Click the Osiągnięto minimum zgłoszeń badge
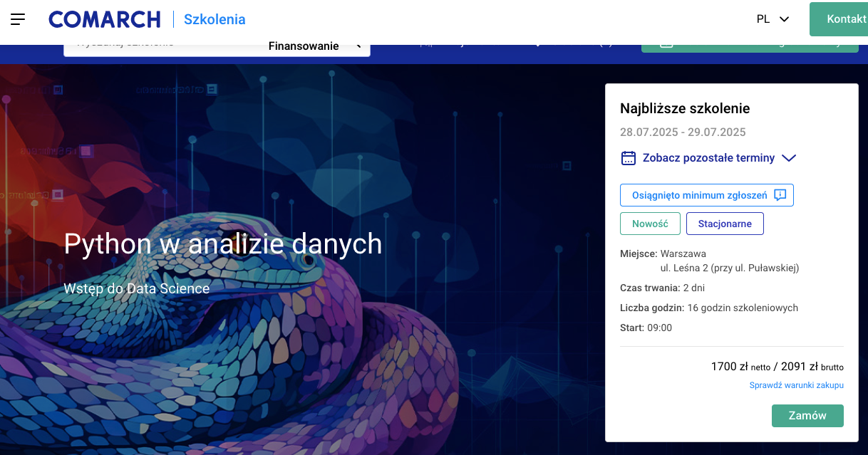 point(707,195)
